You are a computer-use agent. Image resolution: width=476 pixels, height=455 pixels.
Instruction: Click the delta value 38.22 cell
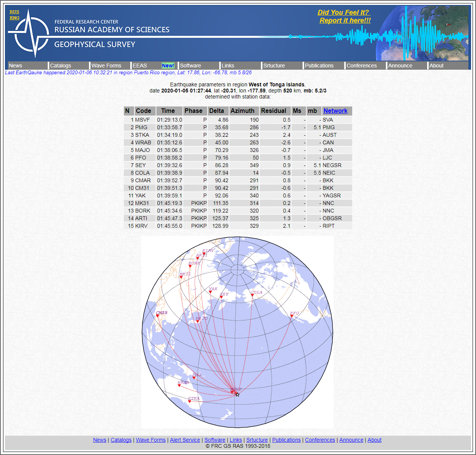(218, 135)
